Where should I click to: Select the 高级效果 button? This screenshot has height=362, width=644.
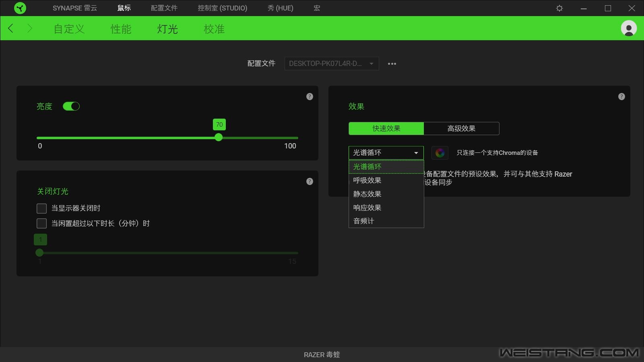[462, 128]
